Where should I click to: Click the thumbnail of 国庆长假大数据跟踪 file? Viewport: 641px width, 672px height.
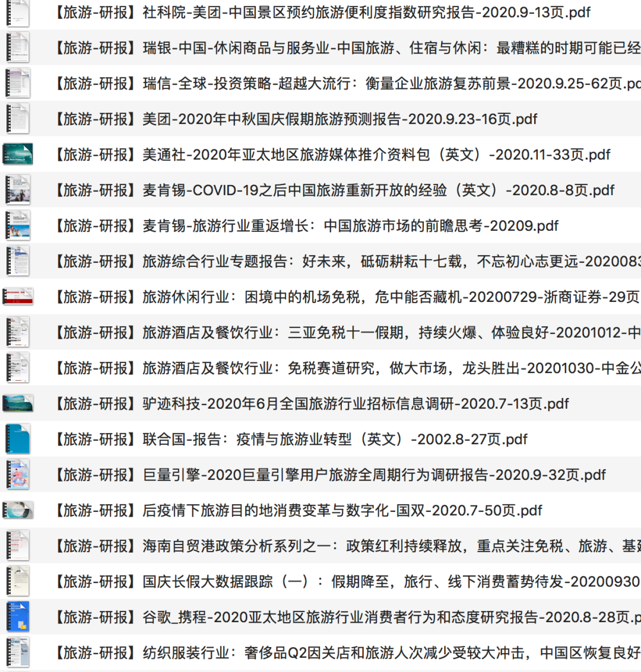point(17,581)
